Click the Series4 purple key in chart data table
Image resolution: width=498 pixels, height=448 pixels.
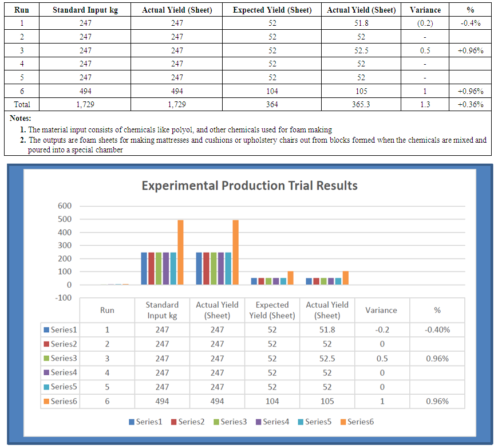point(46,372)
